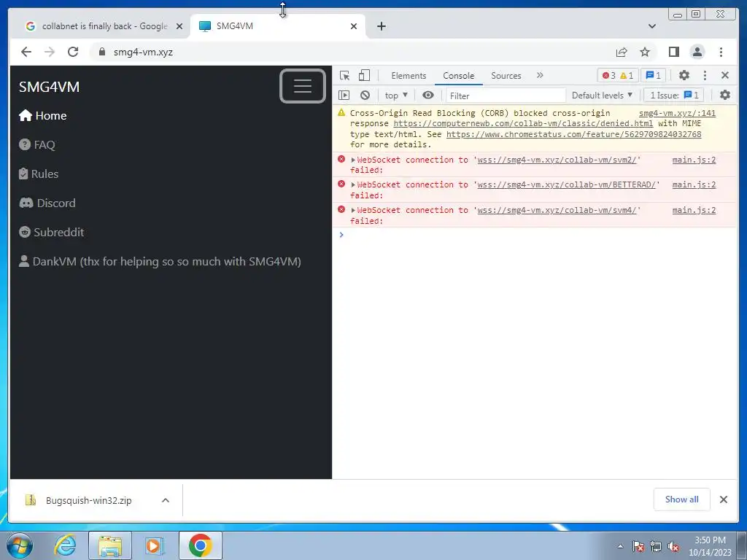
Task: Click the blue issues counter badge
Action: (653, 75)
